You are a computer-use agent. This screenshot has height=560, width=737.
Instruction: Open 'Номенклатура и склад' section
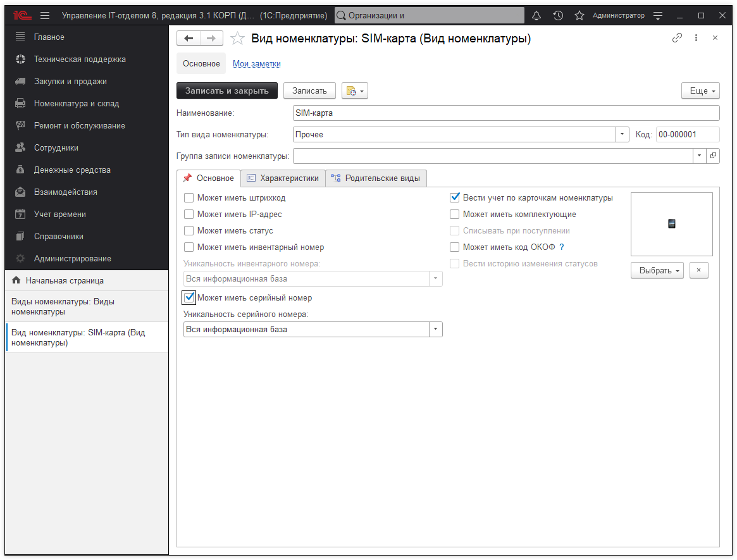77,104
